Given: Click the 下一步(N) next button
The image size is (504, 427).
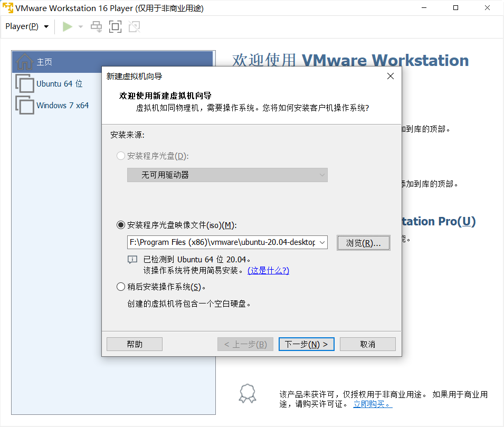Looking at the screenshot, I should click(x=306, y=344).
